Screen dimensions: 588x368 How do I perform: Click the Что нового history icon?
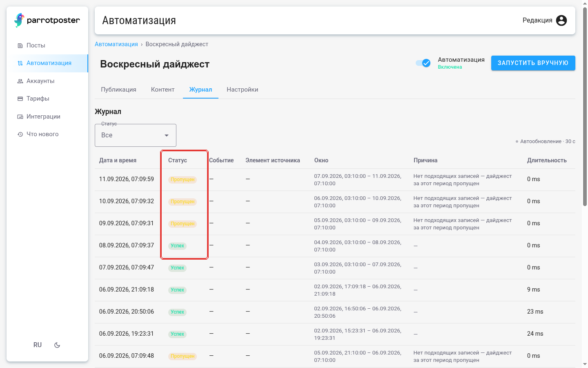20,134
